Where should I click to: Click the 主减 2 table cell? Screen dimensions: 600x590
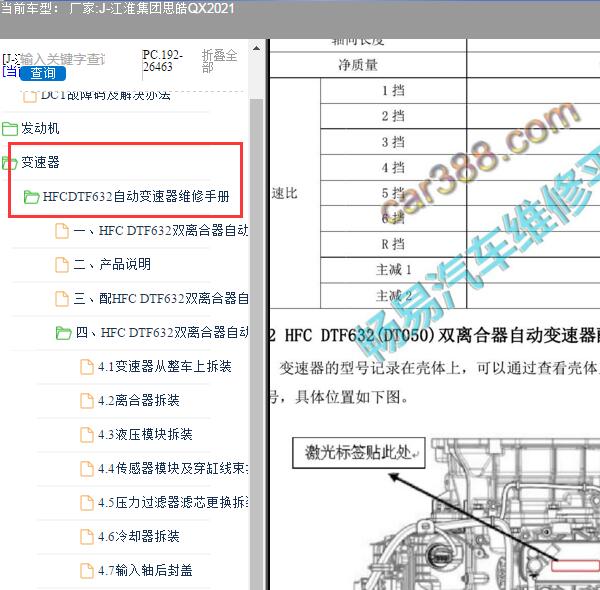[x=393, y=296]
